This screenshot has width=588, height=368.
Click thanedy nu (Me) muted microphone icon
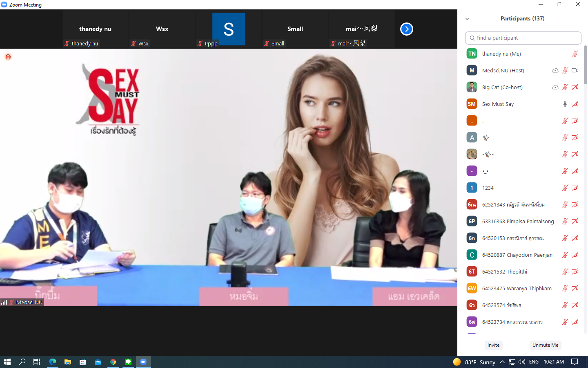click(575, 54)
